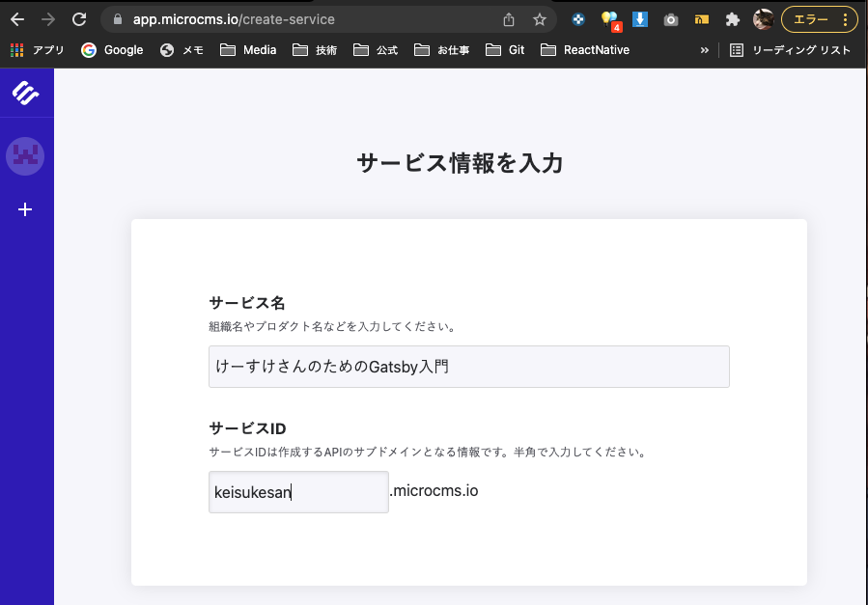Select the purple service avatar in sidebar
The height and width of the screenshot is (605, 868).
click(x=25, y=156)
